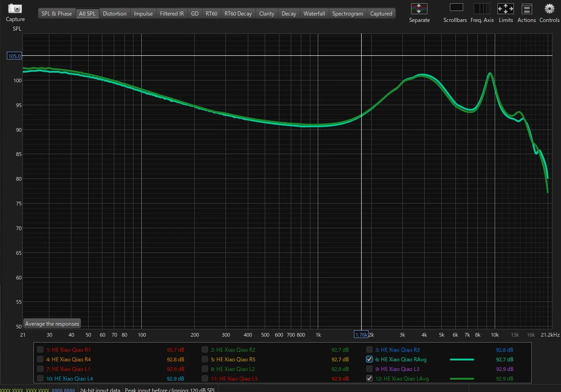The image size is (561, 392).
Task: Click the 92.9 dB value for LAvg
Action: pyautogui.click(x=504, y=379)
